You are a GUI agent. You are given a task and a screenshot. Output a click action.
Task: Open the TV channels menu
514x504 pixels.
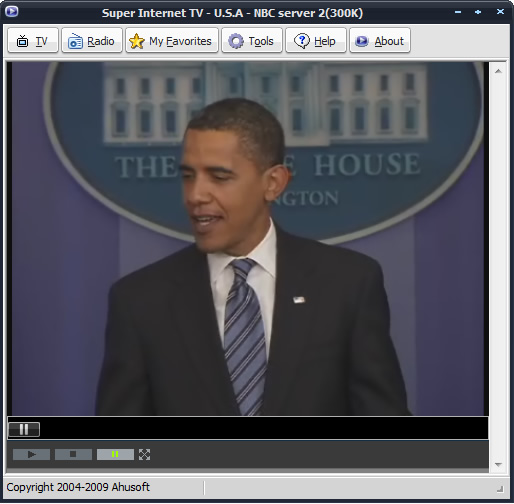pyautogui.click(x=33, y=41)
